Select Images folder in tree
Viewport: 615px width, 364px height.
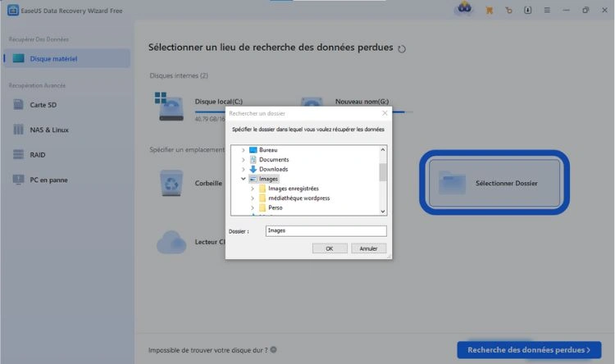[x=268, y=179]
